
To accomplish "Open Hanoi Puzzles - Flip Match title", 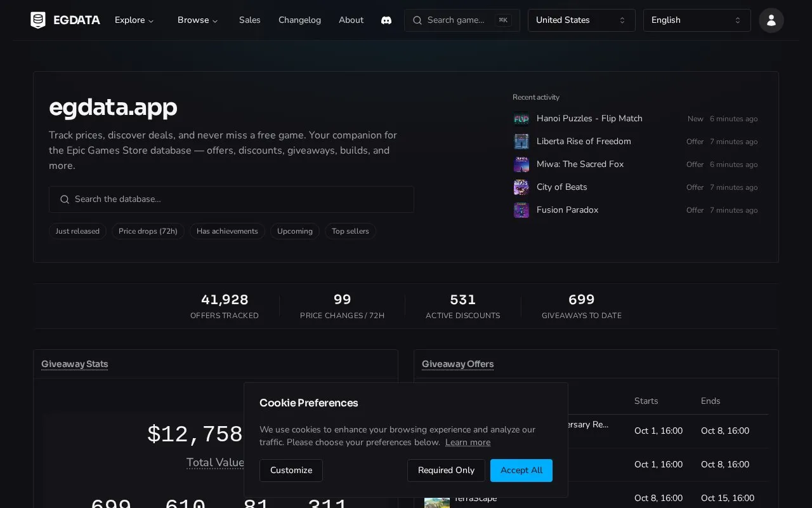I will (x=589, y=119).
